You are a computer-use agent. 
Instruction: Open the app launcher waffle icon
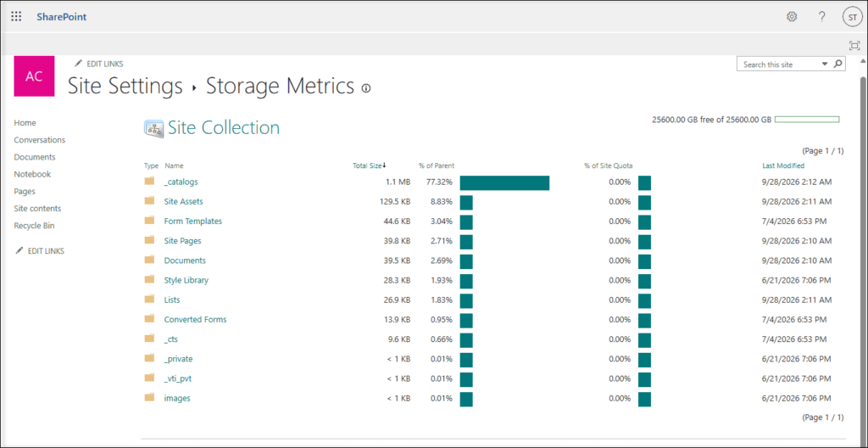16,17
